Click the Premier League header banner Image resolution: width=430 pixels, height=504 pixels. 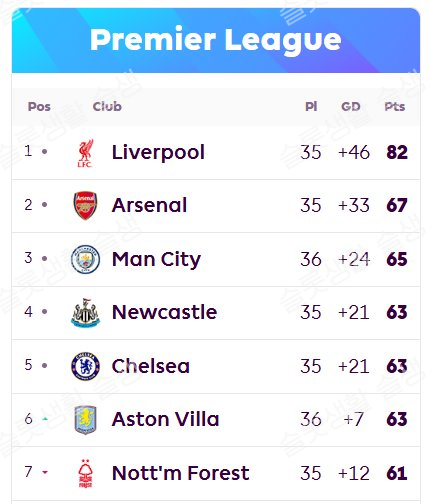click(x=216, y=40)
